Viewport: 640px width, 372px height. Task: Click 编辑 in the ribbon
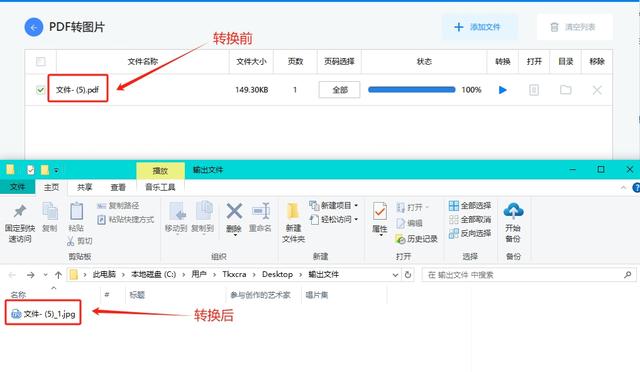click(409, 223)
